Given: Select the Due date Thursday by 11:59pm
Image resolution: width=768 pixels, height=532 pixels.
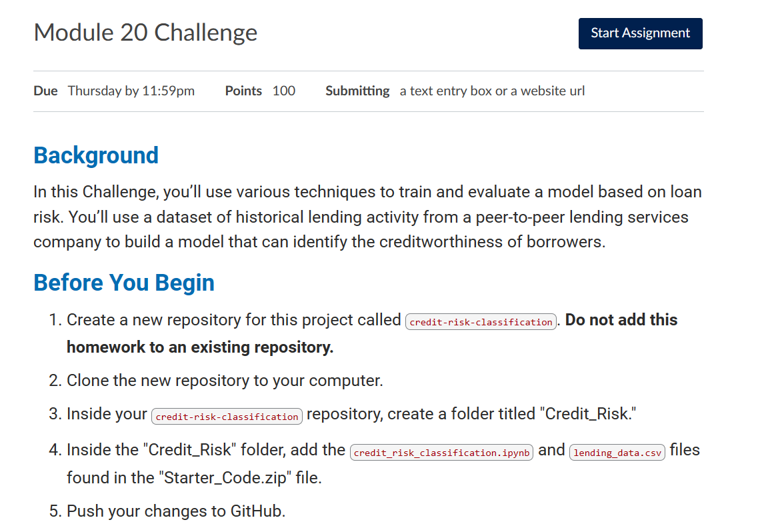Looking at the screenshot, I should click(131, 91).
